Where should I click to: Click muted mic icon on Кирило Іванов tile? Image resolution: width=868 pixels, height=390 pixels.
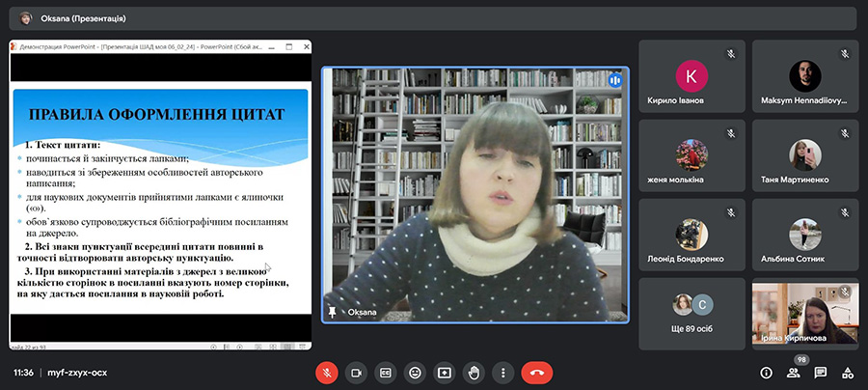pyautogui.click(x=731, y=54)
